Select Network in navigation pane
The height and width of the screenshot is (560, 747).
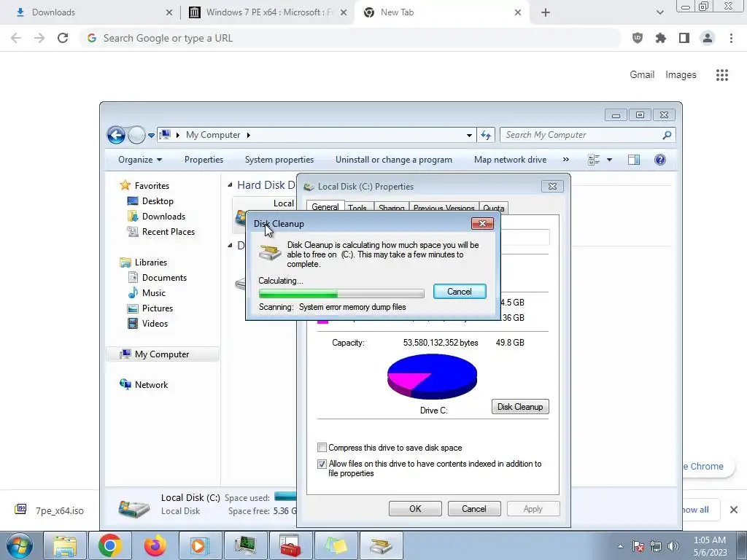click(x=151, y=385)
